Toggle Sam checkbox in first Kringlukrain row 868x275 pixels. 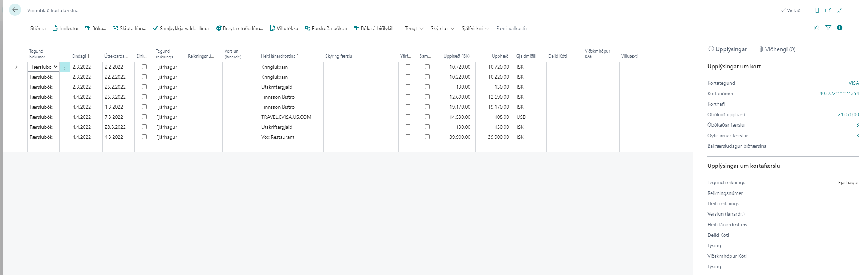(427, 67)
